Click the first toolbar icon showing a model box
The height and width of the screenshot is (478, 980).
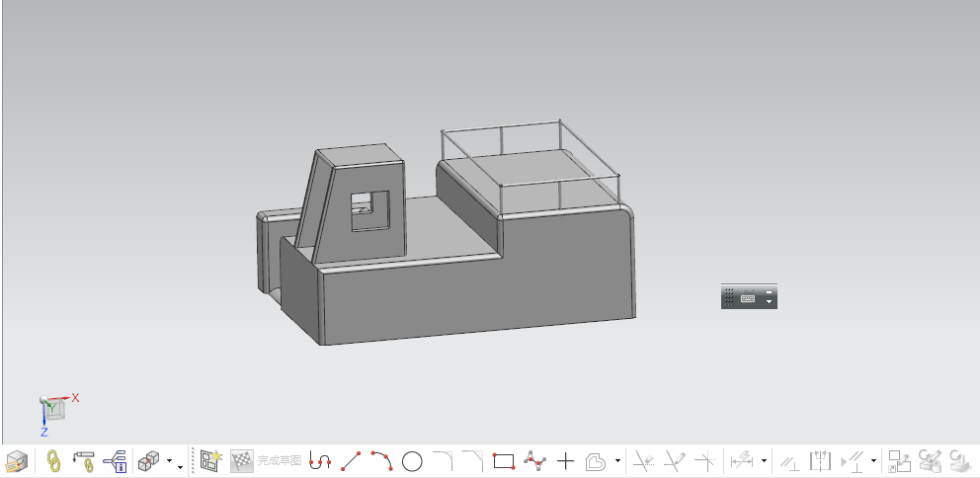click(x=17, y=462)
